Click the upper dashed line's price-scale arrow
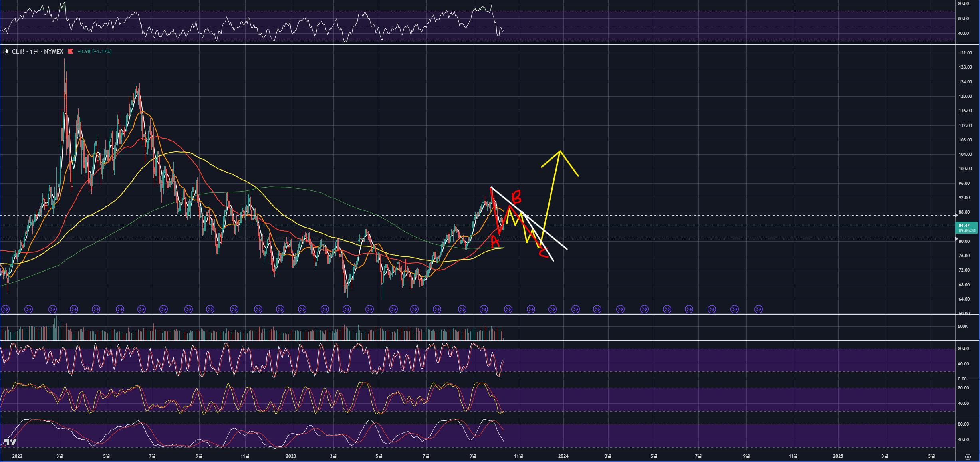980x462 pixels. pos(956,216)
